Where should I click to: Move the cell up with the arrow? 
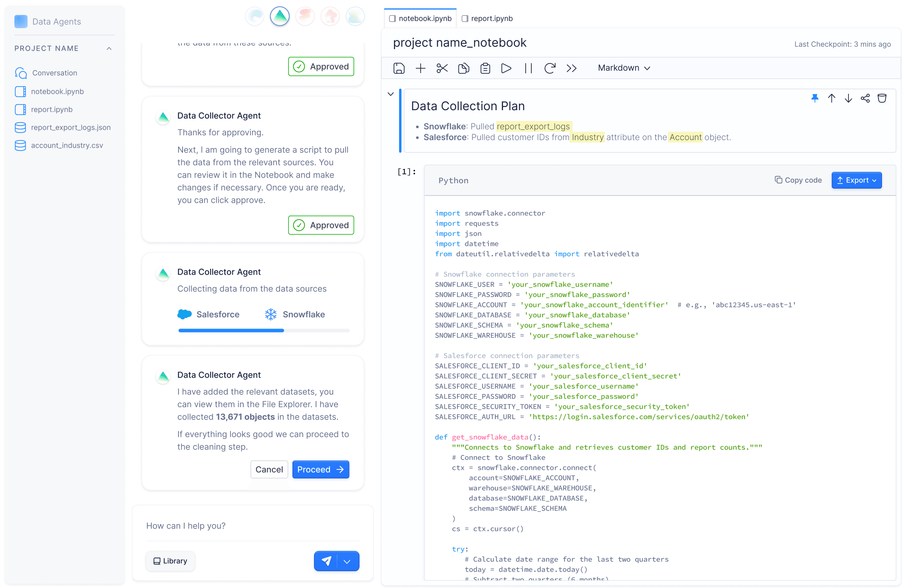832,98
